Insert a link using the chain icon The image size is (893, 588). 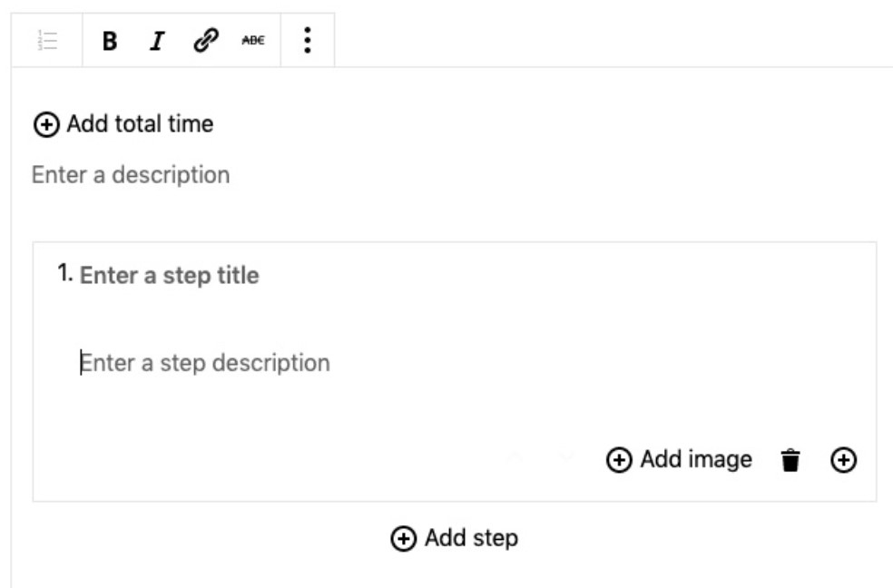[x=203, y=41]
